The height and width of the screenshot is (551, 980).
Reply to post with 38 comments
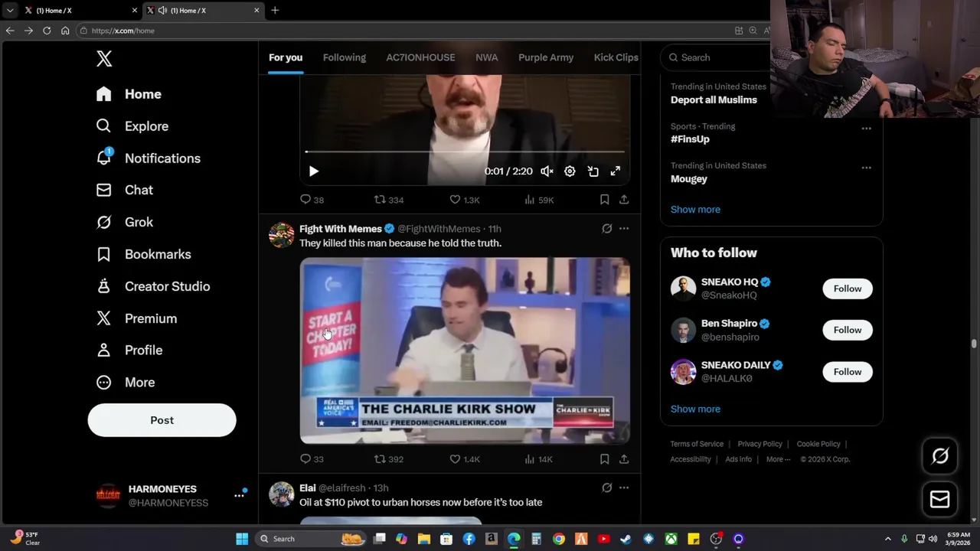(312, 200)
